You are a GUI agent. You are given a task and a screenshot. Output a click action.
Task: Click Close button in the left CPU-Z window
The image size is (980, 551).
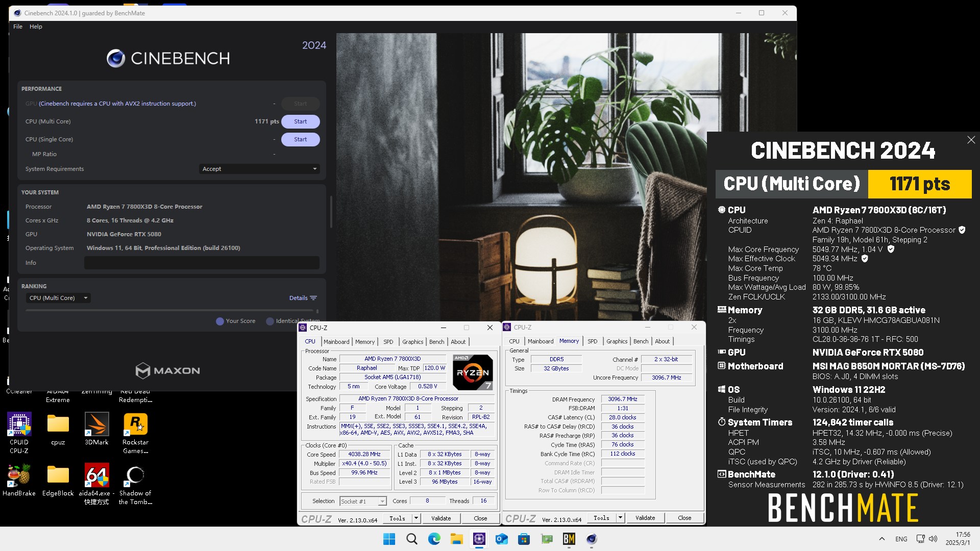coord(480,518)
